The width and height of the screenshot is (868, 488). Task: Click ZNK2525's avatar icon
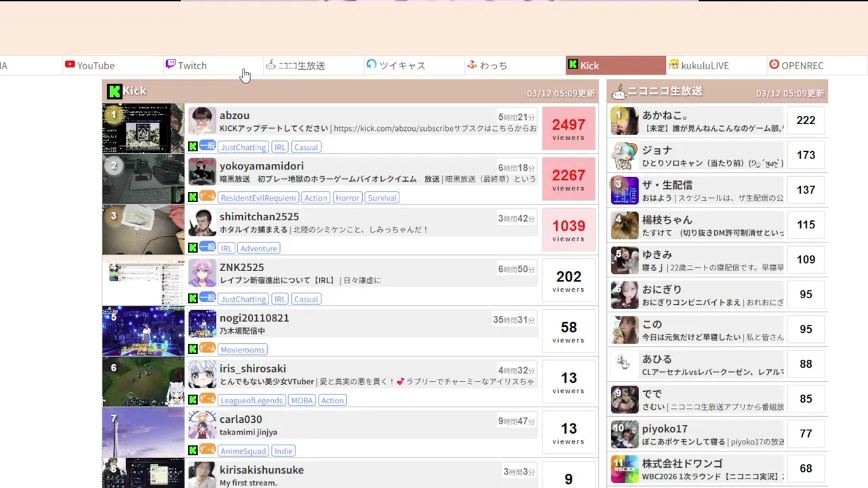click(202, 273)
